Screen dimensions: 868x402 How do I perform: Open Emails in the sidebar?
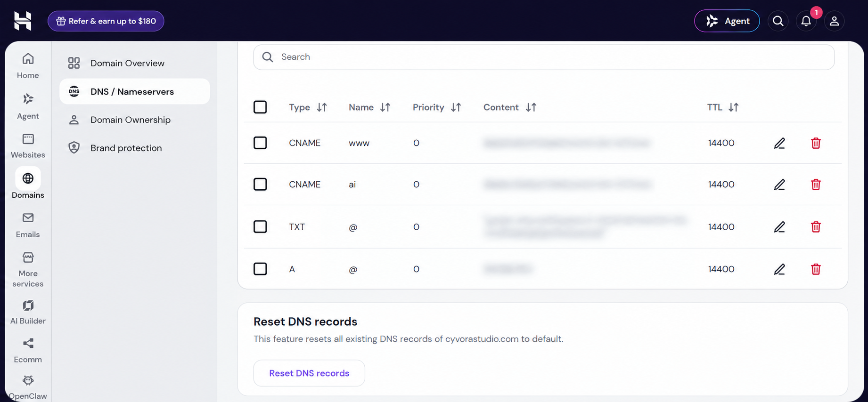coord(28,225)
